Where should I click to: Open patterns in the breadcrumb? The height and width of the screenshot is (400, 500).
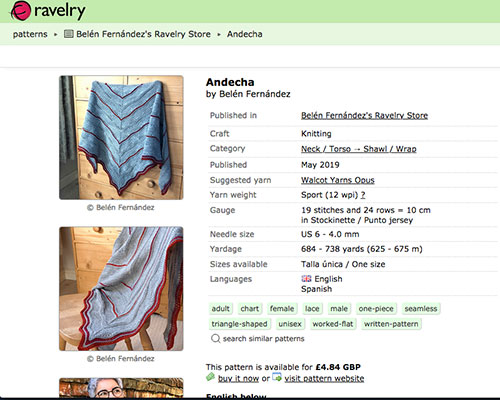pyautogui.click(x=30, y=34)
